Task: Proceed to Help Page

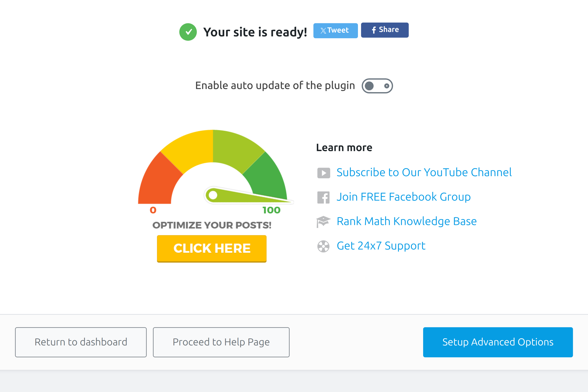Action: click(221, 342)
